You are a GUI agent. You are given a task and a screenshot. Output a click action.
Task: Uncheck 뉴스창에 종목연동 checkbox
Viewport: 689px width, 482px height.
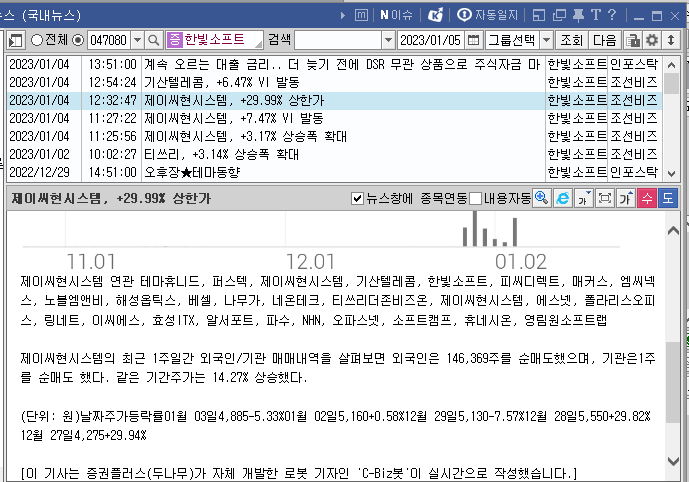(x=357, y=199)
